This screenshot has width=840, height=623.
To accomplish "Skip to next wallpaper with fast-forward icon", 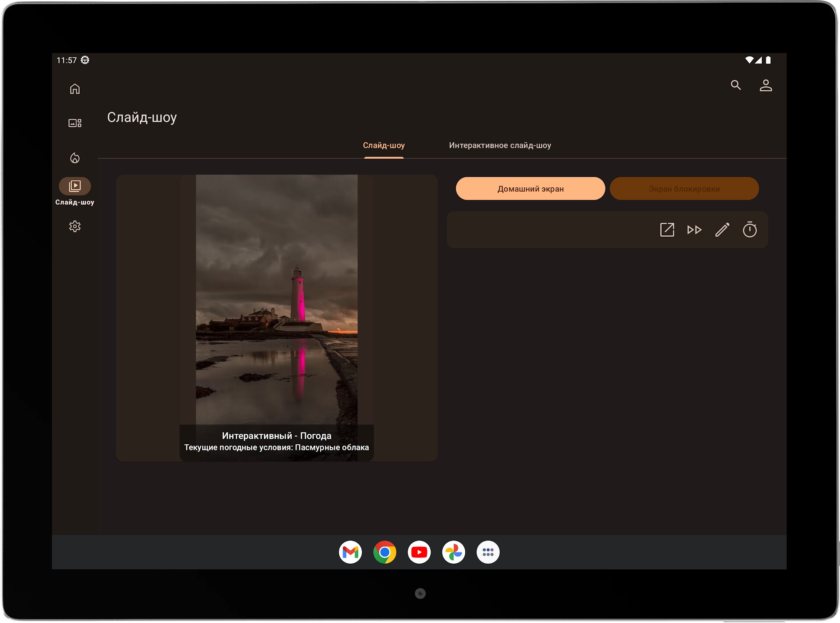I will [694, 230].
